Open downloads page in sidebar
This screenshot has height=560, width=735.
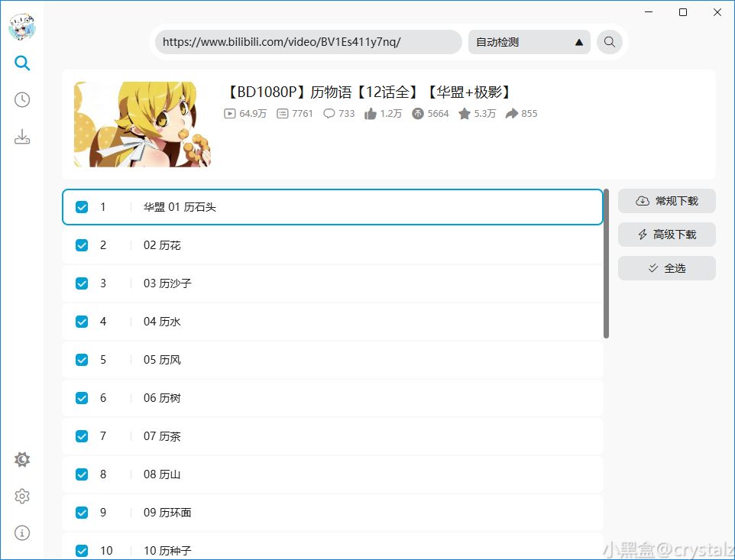pyautogui.click(x=22, y=137)
